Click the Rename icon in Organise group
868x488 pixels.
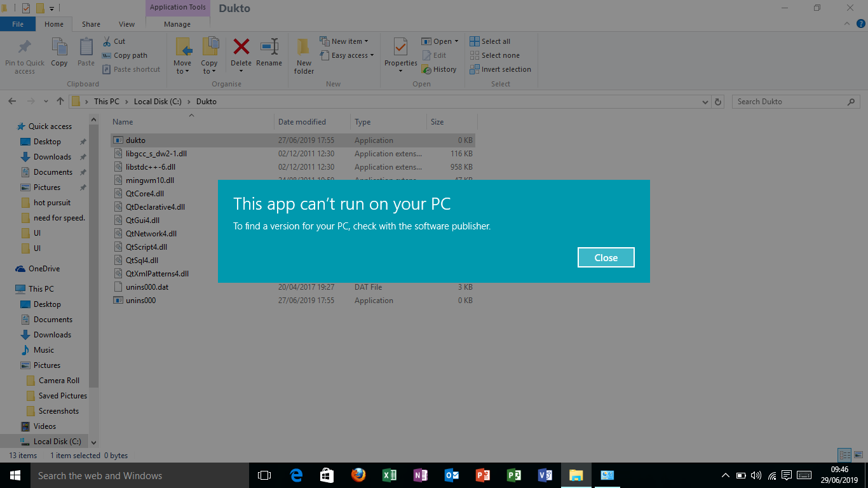click(269, 47)
